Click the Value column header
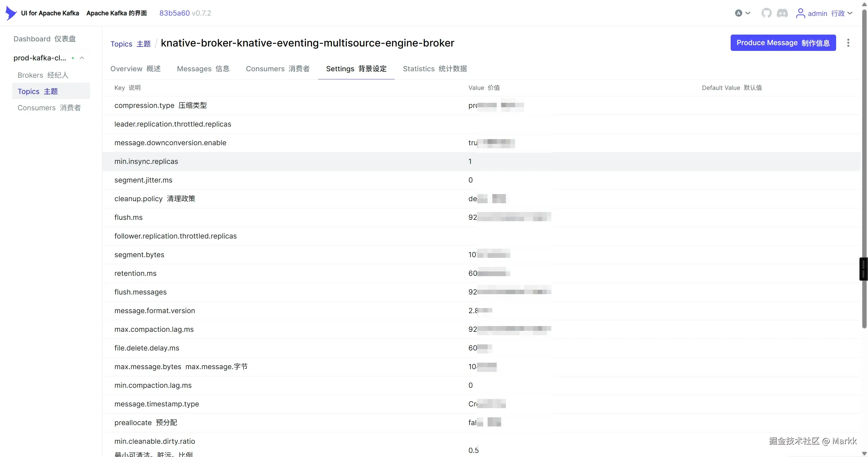 pos(484,88)
